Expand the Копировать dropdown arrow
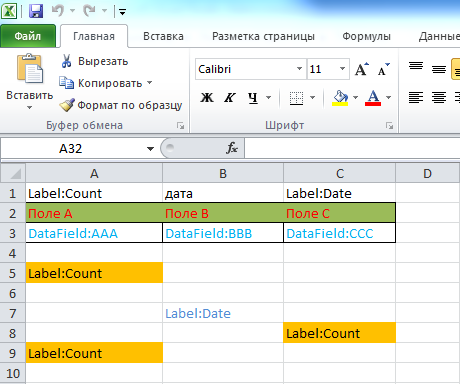The image size is (460, 384). pos(149,83)
